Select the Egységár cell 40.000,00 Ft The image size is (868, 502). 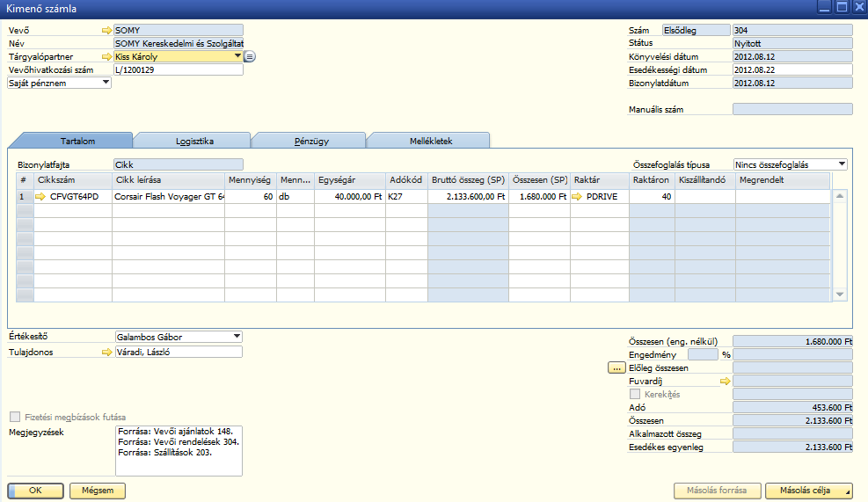click(350, 196)
